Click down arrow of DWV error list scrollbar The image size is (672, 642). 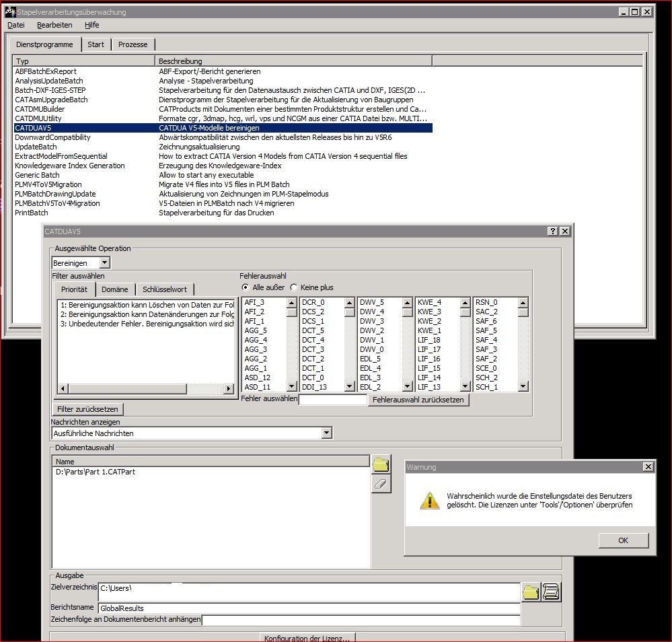click(x=408, y=386)
